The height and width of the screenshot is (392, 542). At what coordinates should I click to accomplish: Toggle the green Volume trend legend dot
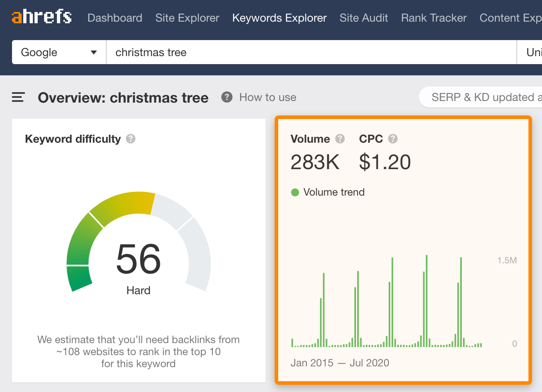click(295, 192)
